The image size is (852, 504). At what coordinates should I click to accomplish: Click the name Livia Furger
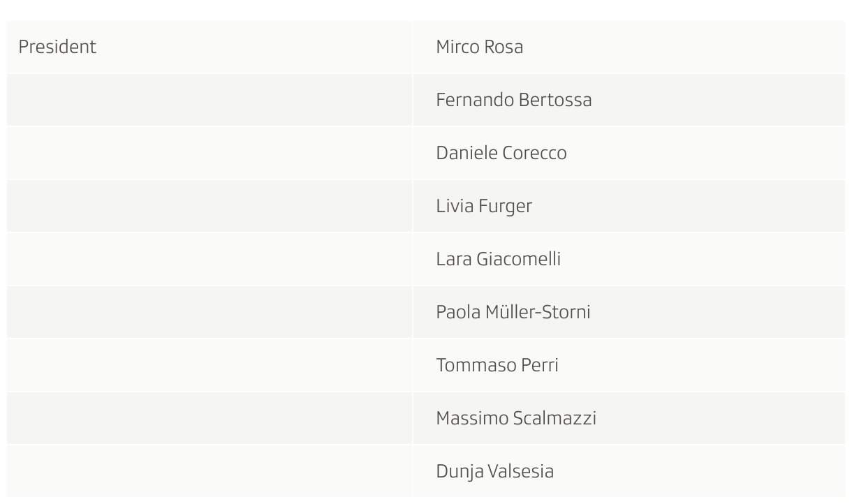[x=483, y=206]
